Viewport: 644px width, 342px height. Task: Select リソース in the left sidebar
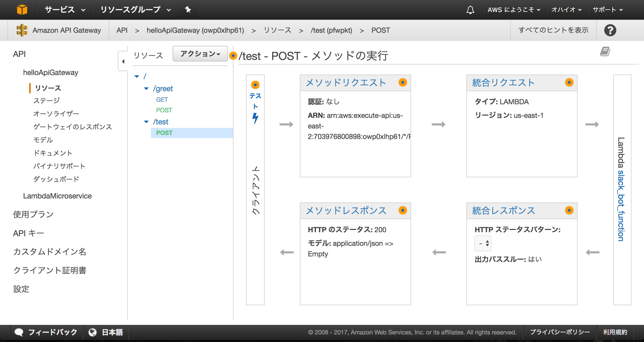click(48, 88)
